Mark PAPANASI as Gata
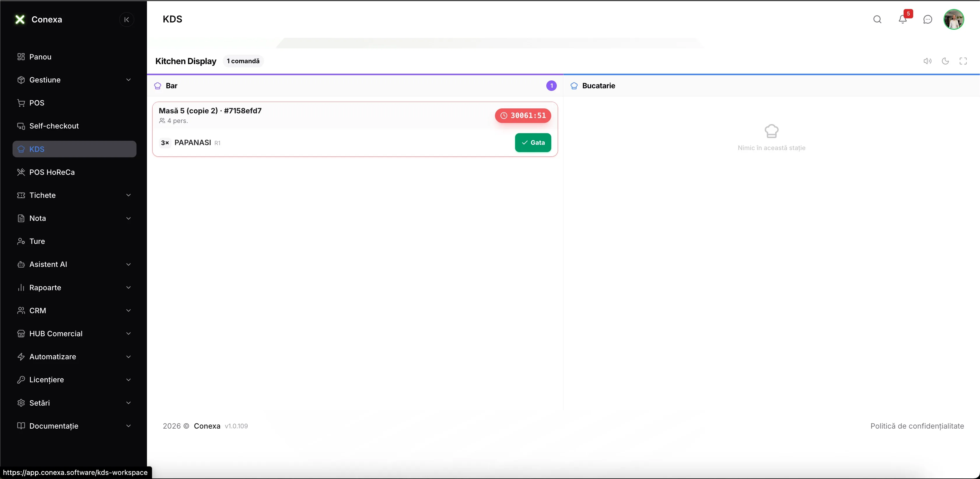Screen dimensions: 980x479 click(533, 142)
